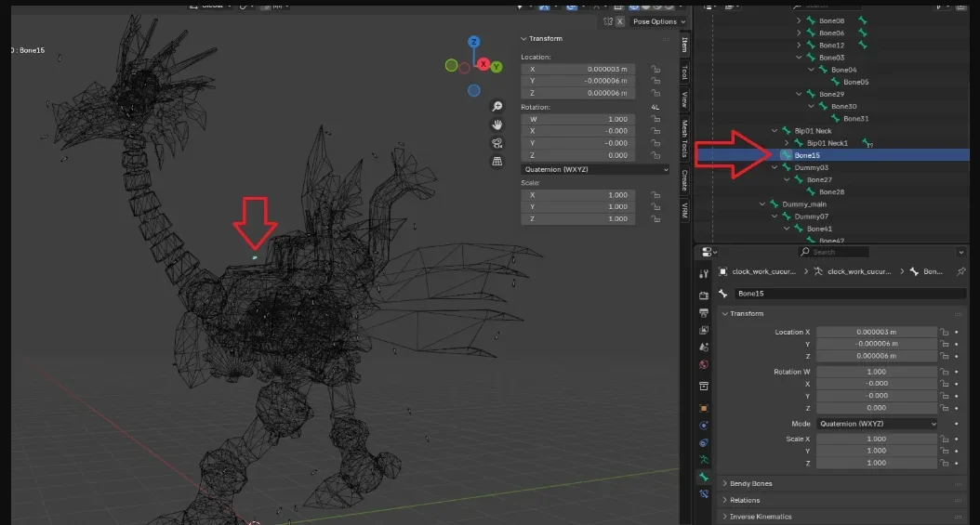Open Bone properties tab with green bone icon
The width and height of the screenshot is (980, 525).
point(704,477)
